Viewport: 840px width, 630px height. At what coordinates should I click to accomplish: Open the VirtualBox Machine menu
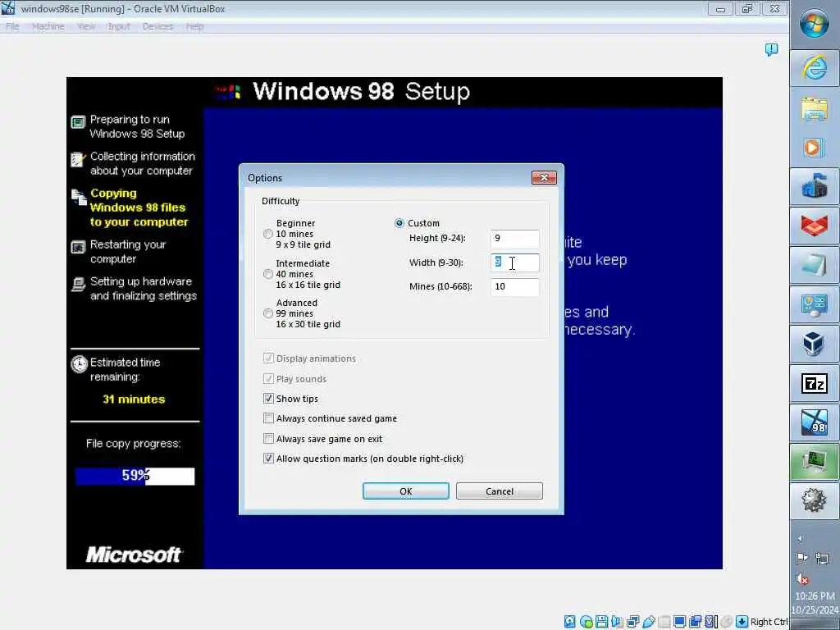tap(48, 26)
